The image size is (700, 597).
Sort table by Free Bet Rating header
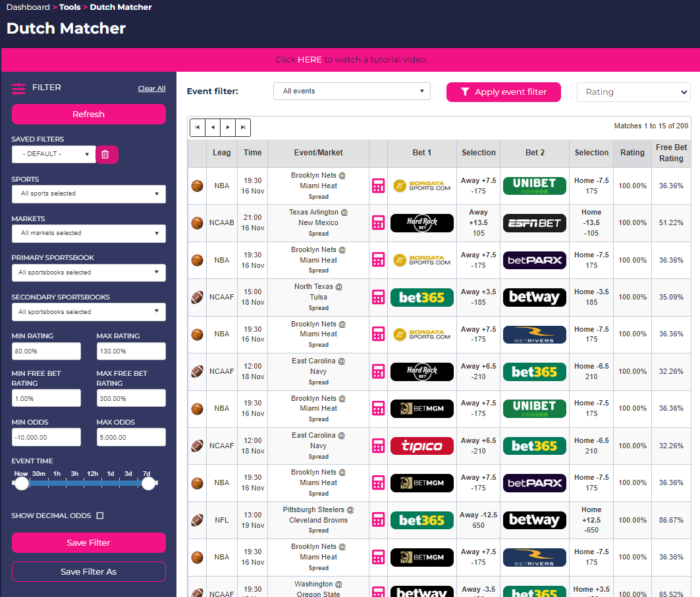tap(671, 153)
